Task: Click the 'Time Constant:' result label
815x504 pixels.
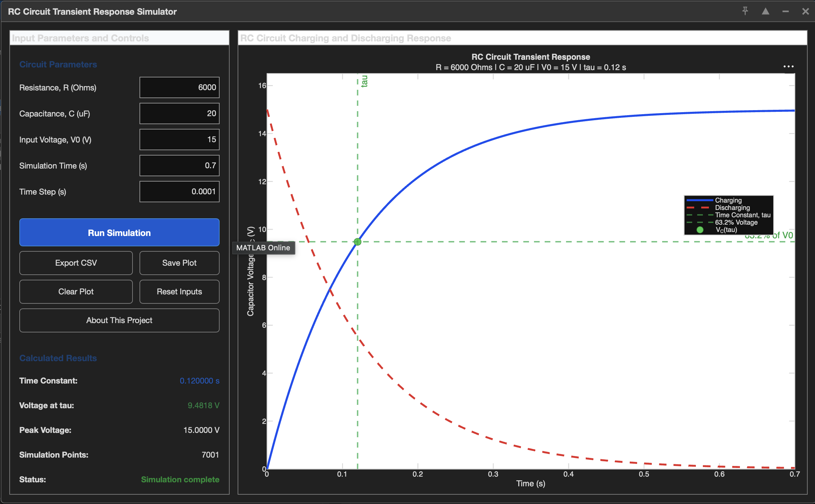Action: pyautogui.click(x=48, y=381)
